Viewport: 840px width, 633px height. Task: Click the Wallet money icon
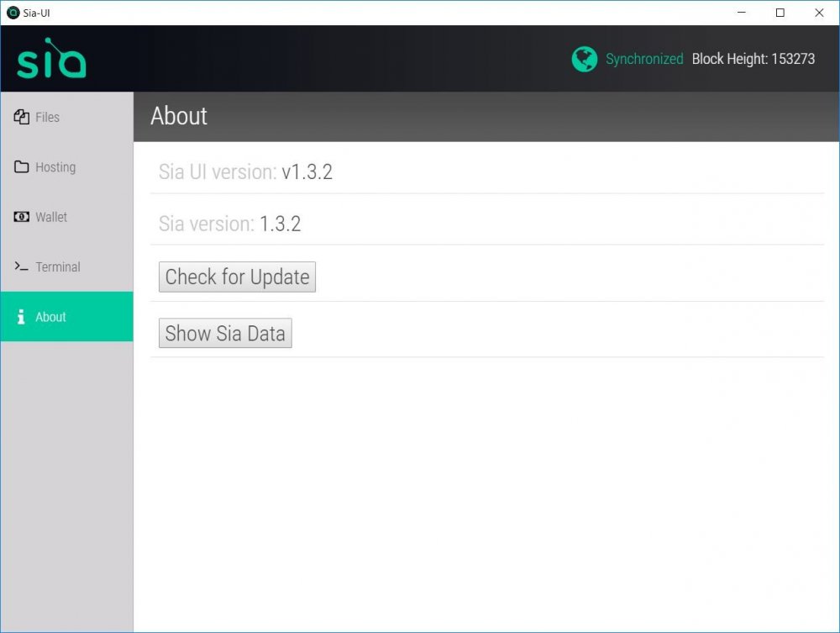point(22,217)
